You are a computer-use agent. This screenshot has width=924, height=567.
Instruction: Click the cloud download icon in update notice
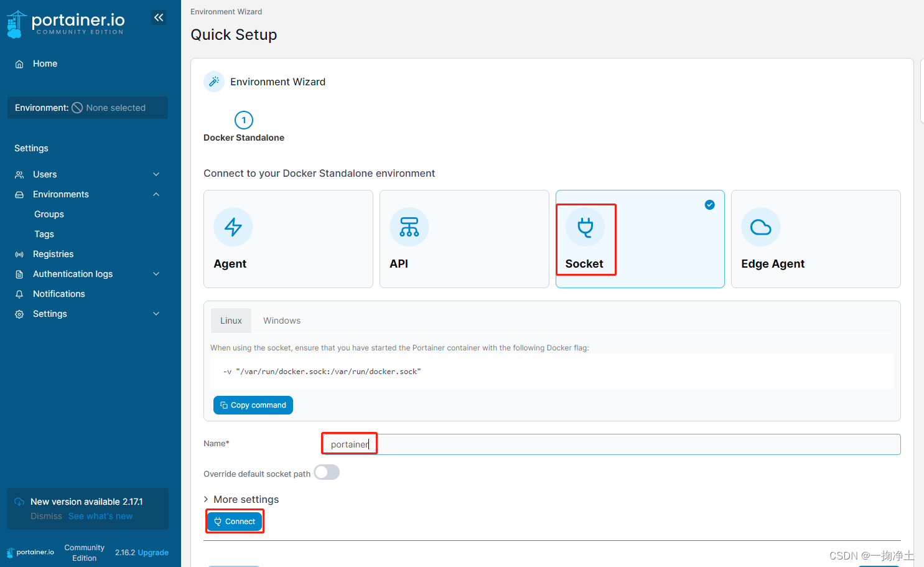(19, 502)
